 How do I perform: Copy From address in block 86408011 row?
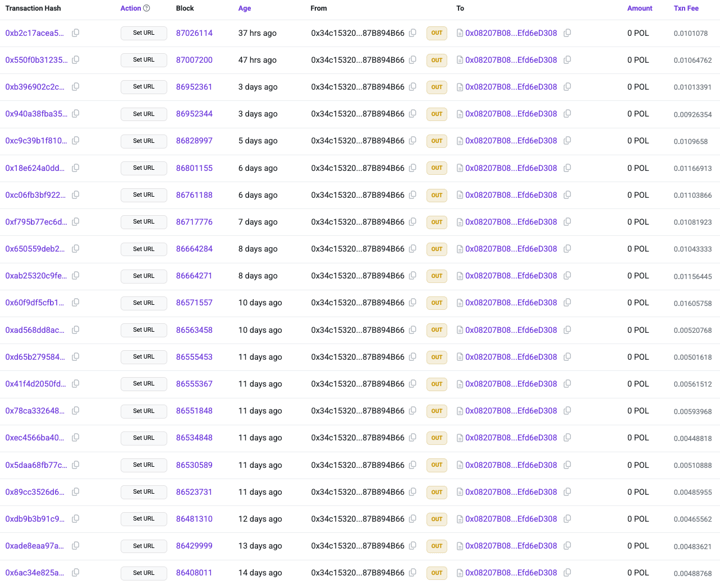click(x=413, y=573)
